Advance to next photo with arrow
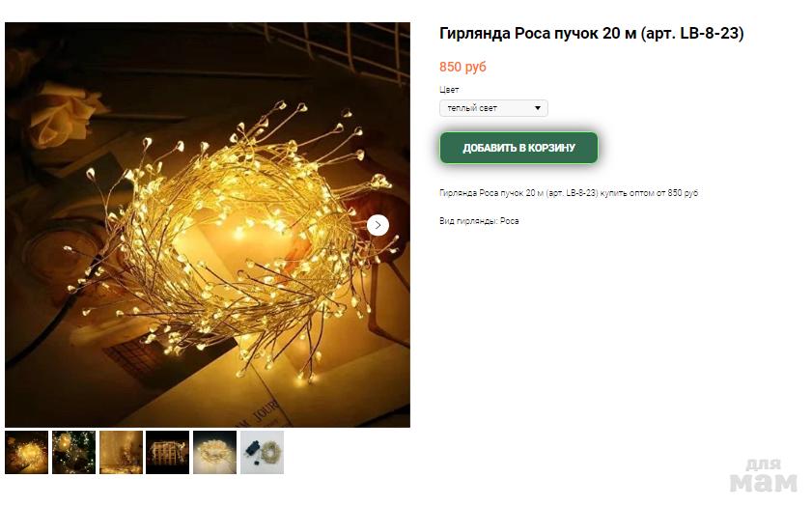This screenshot has height=506, width=812. tap(378, 225)
